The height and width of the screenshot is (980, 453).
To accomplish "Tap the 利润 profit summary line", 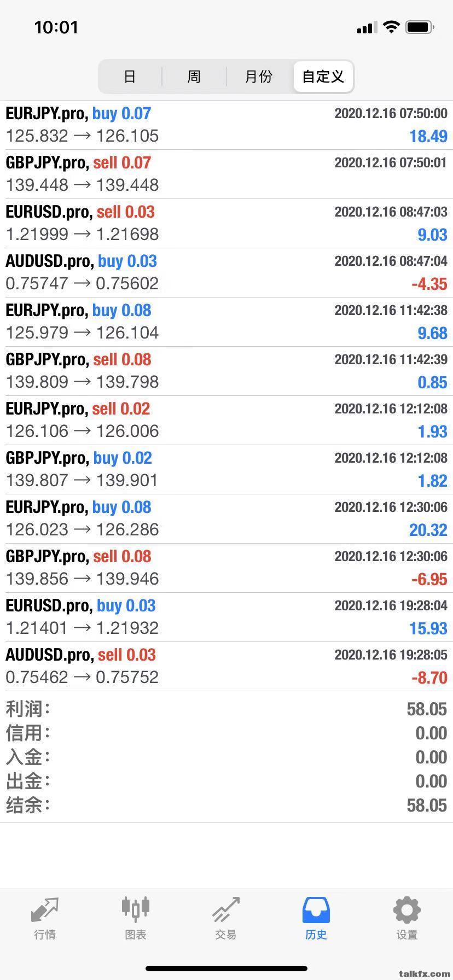I will pos(226,709).
